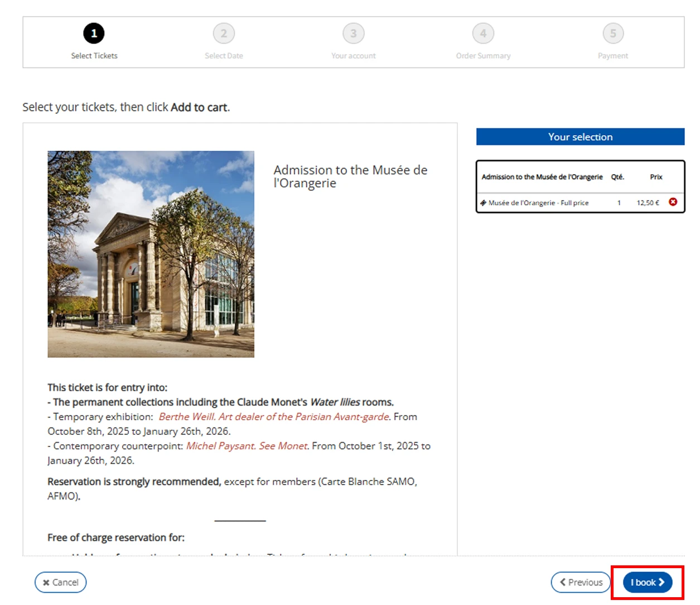Click the blue 'Your selection' header

pyautogui.click(x=580, y=137)
